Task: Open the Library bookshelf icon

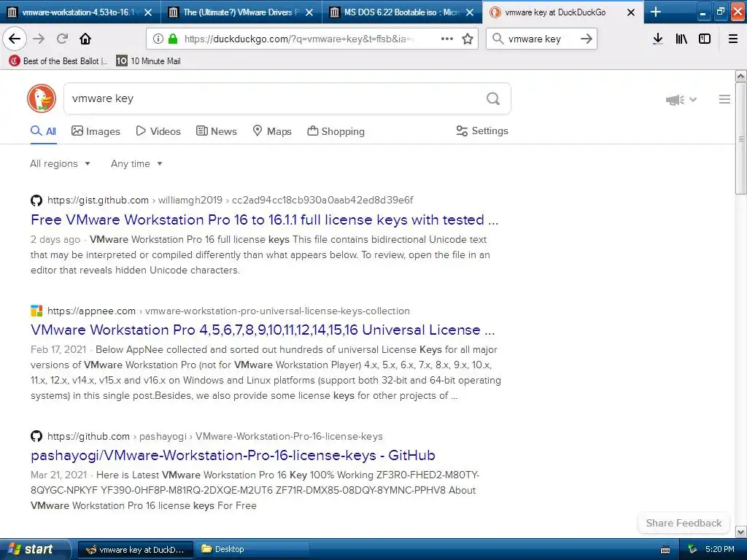Action: pyautogui.click(x=681, y=39)
